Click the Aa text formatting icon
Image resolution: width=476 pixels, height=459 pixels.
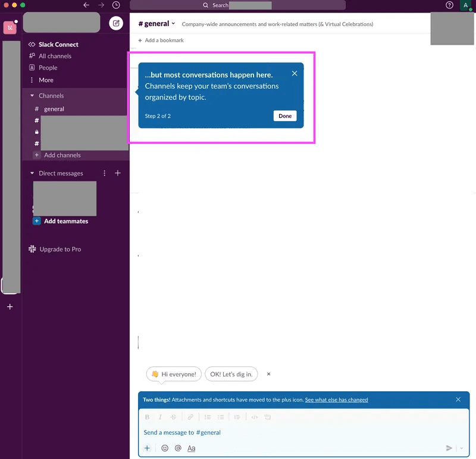pyautogui.click(x=191, y=448)
